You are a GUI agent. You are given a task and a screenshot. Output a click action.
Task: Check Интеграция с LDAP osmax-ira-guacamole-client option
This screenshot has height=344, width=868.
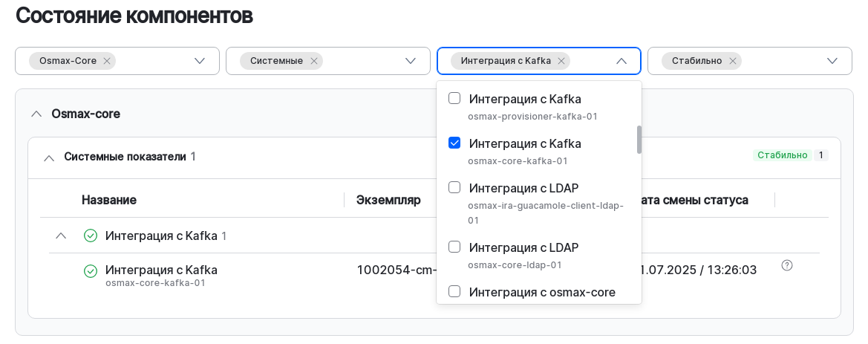454,187
